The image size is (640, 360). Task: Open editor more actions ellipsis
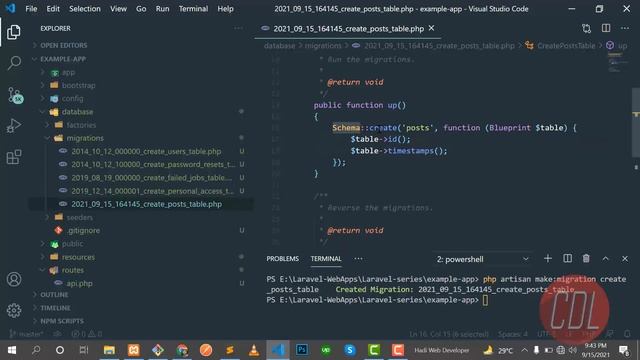625,28
